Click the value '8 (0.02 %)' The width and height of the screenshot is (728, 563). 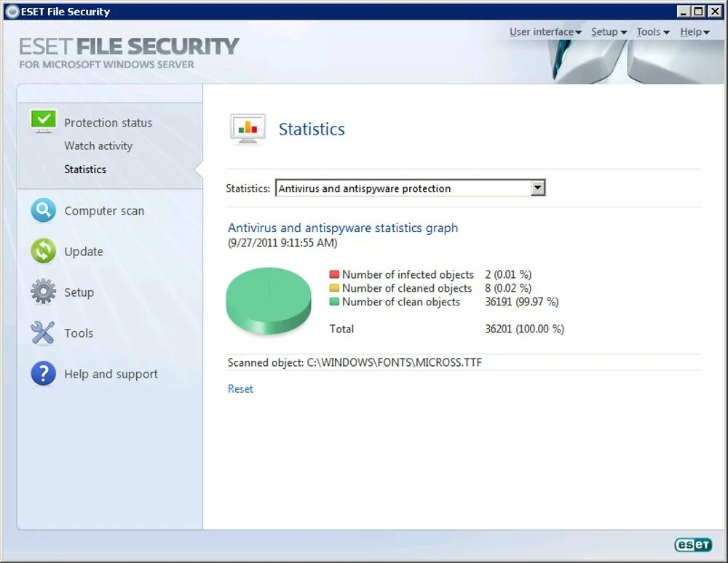pos(508,289)
